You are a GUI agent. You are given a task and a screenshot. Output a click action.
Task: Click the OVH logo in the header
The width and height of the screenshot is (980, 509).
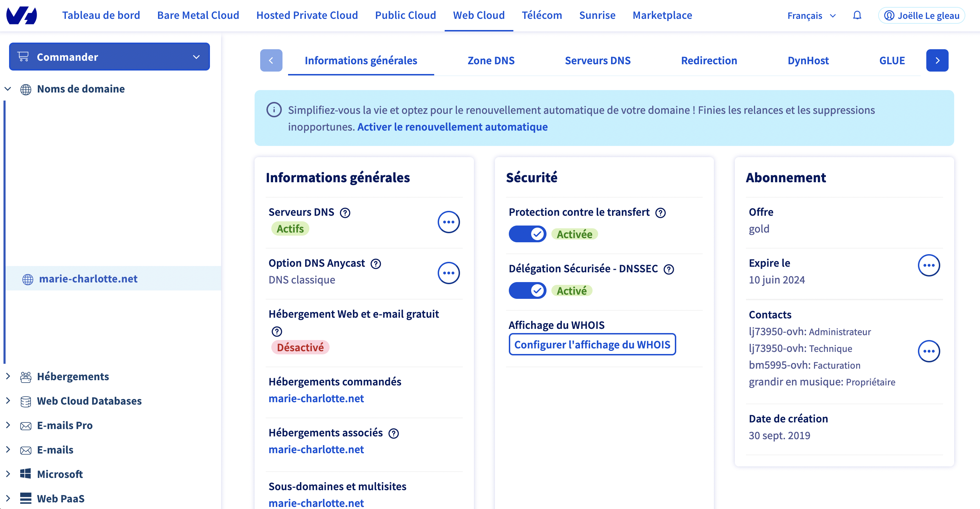point(22,15)
